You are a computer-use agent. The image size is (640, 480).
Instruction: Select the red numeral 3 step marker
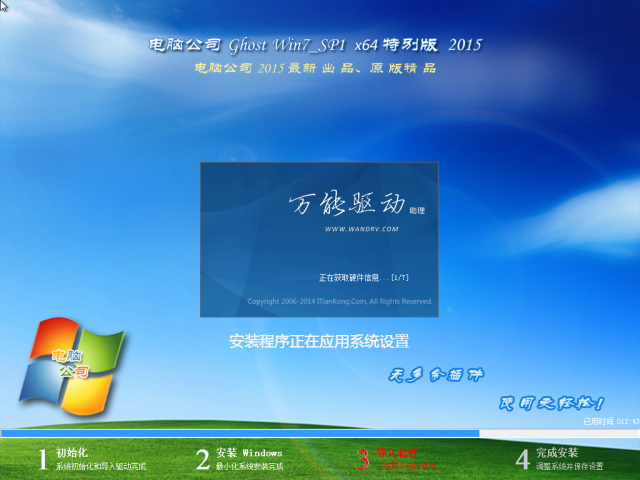click(x=363, y=459)
